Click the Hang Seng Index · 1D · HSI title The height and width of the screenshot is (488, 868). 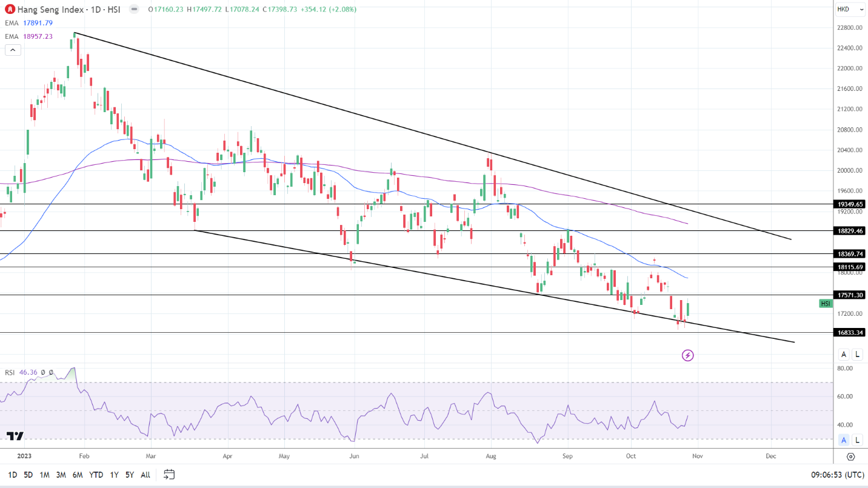tap(70, 9)
